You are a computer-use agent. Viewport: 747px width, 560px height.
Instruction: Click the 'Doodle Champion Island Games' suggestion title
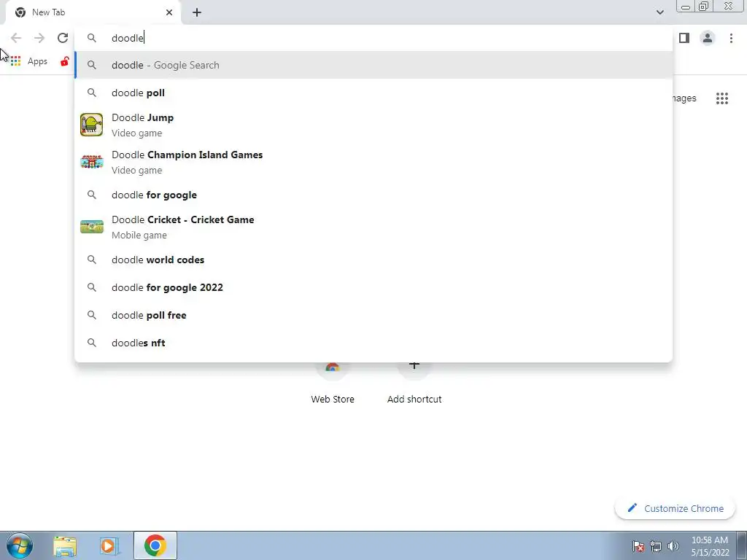tap(187, 155)
